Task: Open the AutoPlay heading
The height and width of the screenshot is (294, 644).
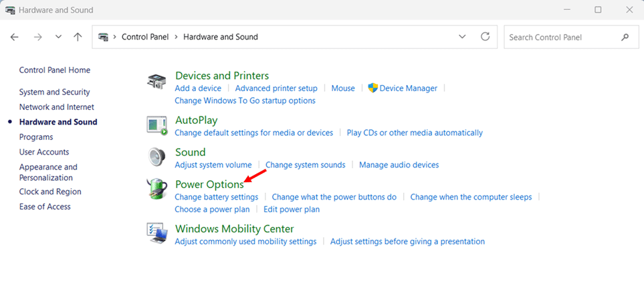Action: click(x=197, y=121)
